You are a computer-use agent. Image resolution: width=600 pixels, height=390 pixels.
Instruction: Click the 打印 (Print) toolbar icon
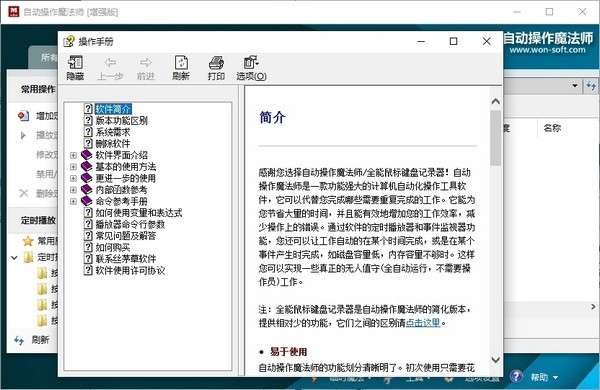pos(216,62)
